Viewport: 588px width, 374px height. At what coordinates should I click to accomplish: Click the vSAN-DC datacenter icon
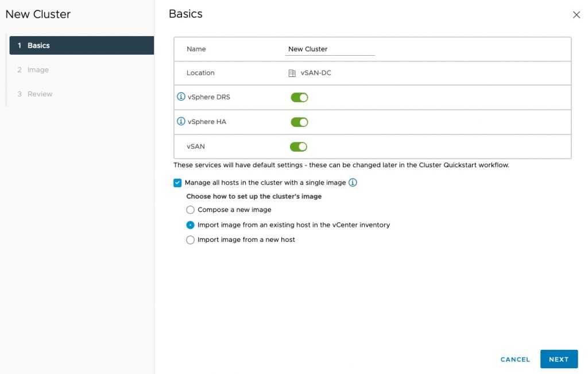(292, 74)
